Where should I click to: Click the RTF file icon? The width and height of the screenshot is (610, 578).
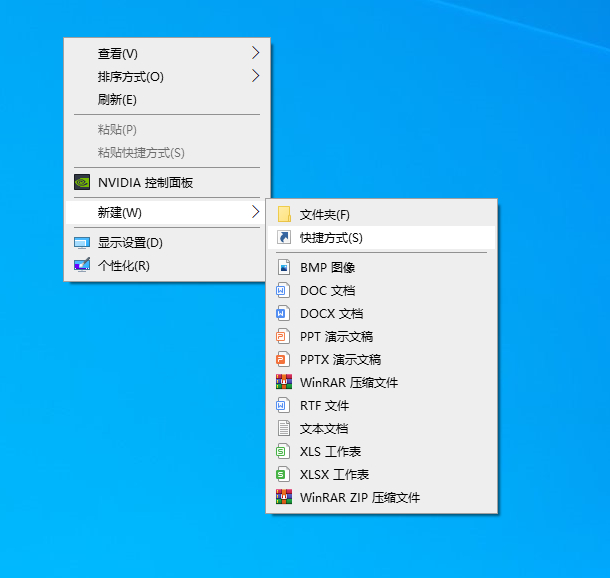[x=283, y=405]
